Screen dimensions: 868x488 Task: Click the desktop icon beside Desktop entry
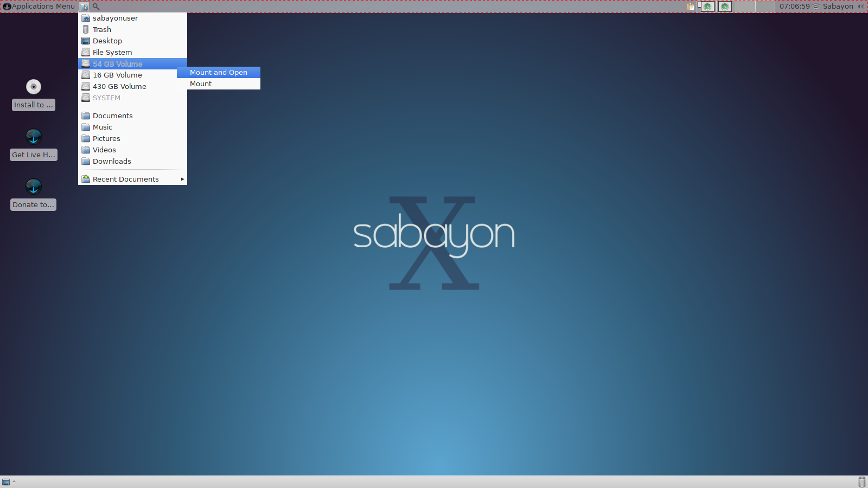86,41
